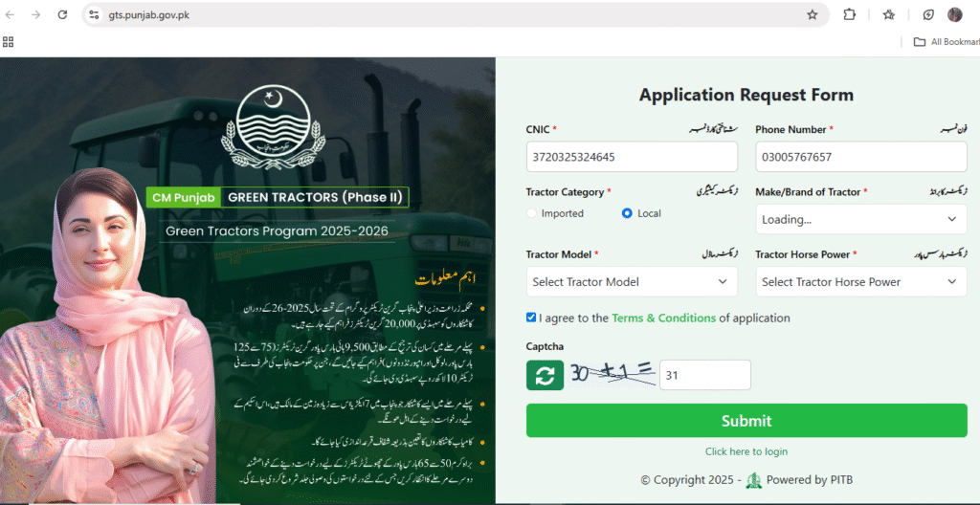This screenshot has width=980, height=505.
Task: Open the Tractor Horse Power dropdown
Action: (x=860, y=282)
